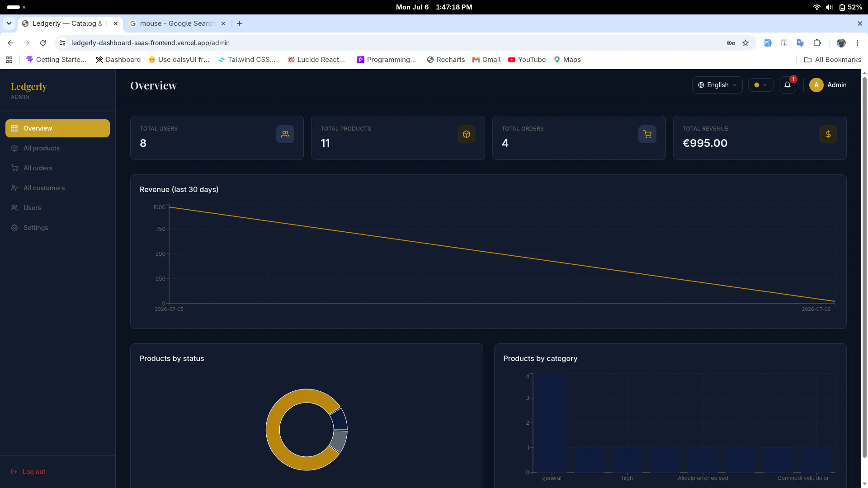
Task: Click the Revenue (last 30 days) heading
Action: (179, 189)
